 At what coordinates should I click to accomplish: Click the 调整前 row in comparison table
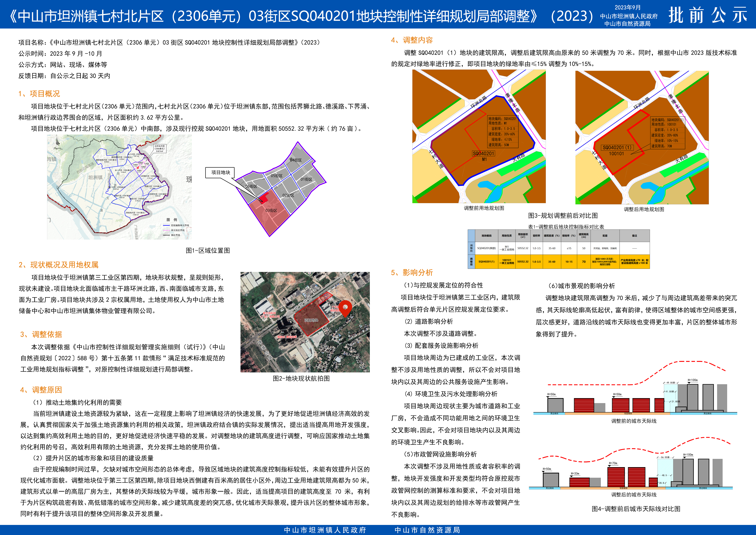pos(559,248)
